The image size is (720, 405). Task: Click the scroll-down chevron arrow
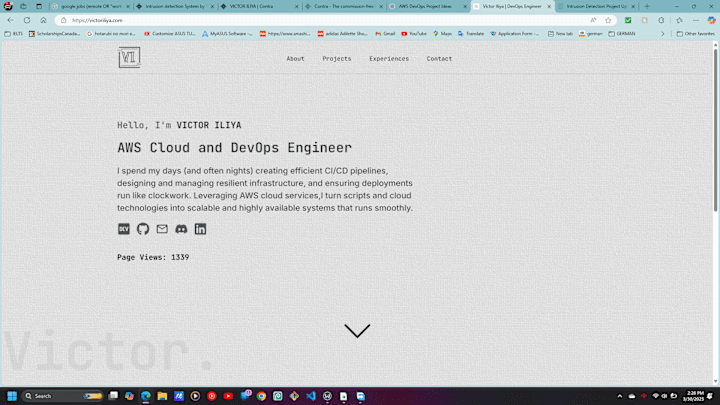[x=357, y=331]
